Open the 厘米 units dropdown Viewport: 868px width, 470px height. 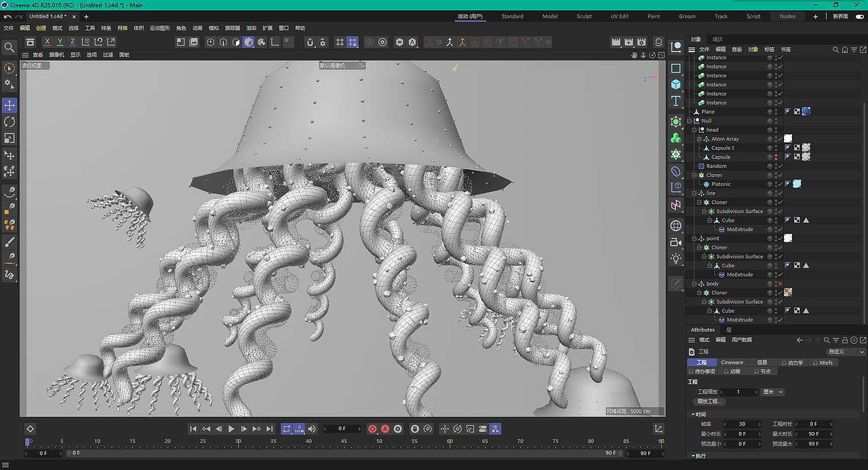coord(773,392)
